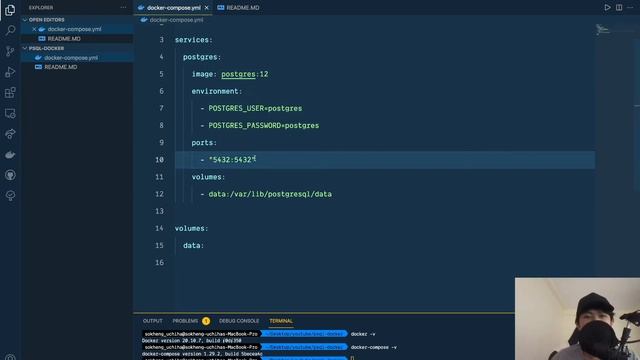Open the Extensions view icon
640x360 pixels.
(10, 93)
